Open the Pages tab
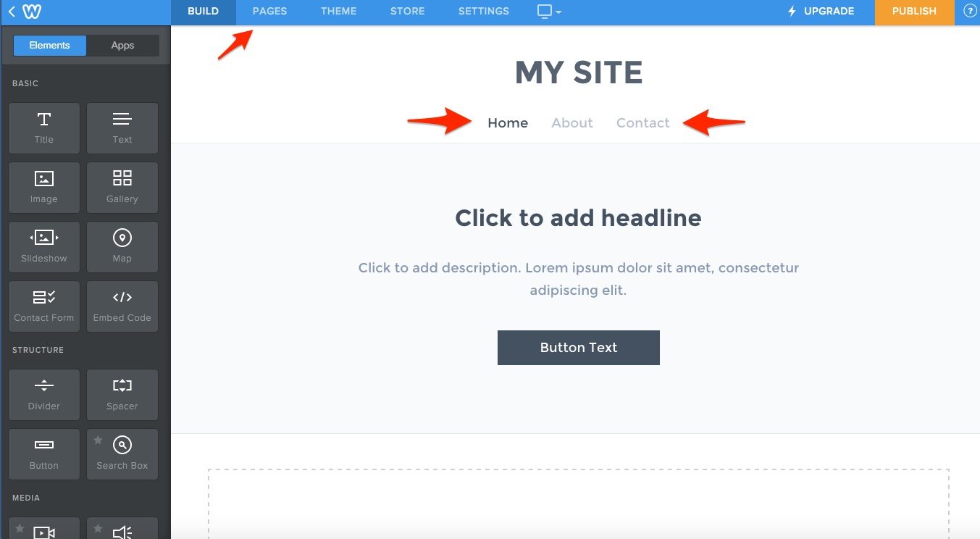This screenshot has height=539, width=980. (x=269, y=12)
